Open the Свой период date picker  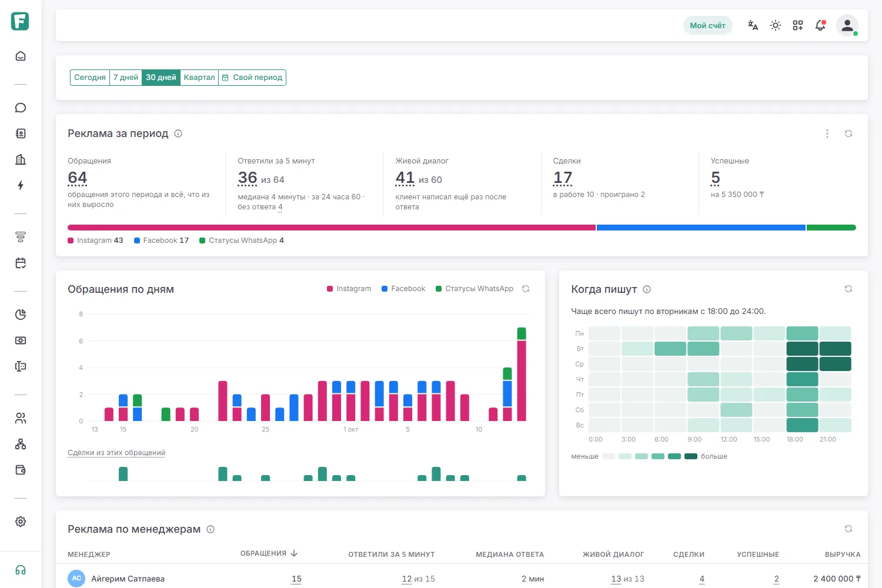(252, 78)
